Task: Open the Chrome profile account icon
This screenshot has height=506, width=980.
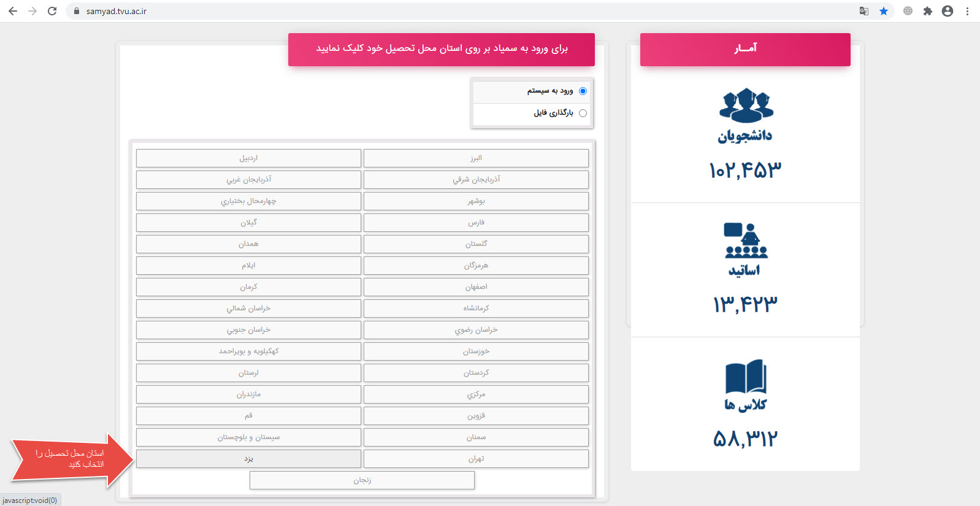Action: tap(947, 11)
